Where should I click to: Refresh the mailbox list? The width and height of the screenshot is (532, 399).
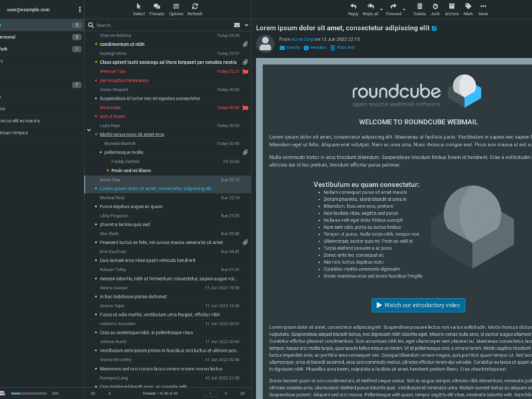pos(195,9)
